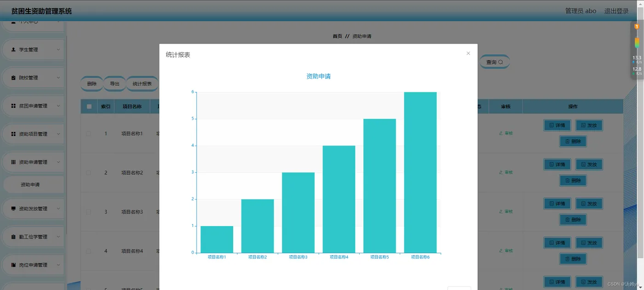This screenshot has height=290, width=644.
Task: Click the 统计报表 button
Action: (x=142, y=84)
